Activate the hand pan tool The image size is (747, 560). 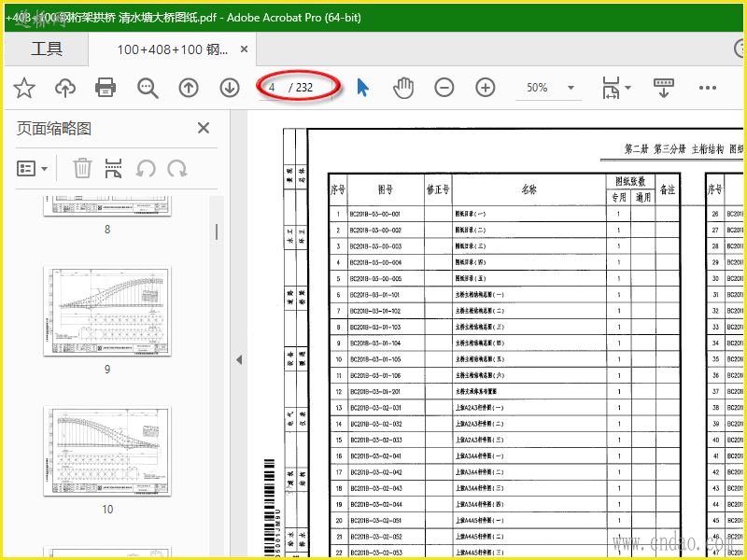(x=403, y=88)
